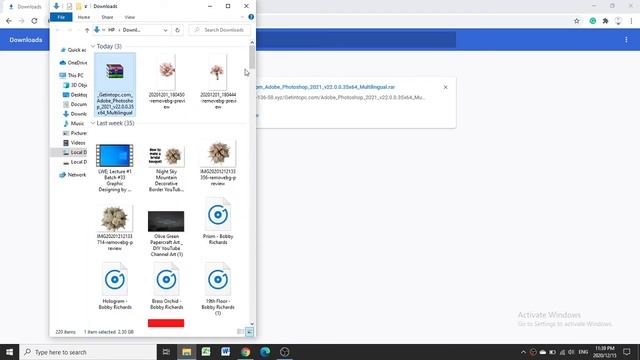Open Word from the taskbar
The image size is (640, 360).
(225, 352)
